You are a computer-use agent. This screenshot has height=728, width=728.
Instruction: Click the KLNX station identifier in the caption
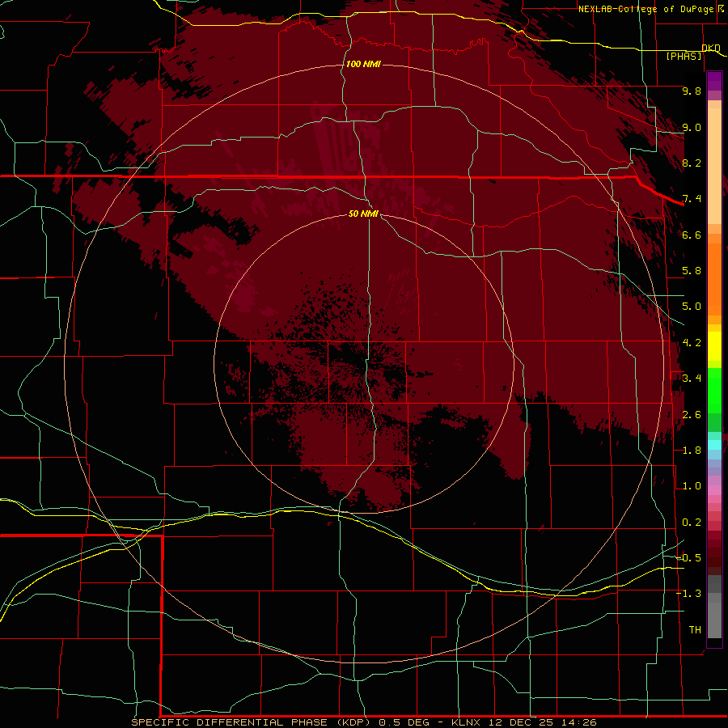click(x=466, y=722)
